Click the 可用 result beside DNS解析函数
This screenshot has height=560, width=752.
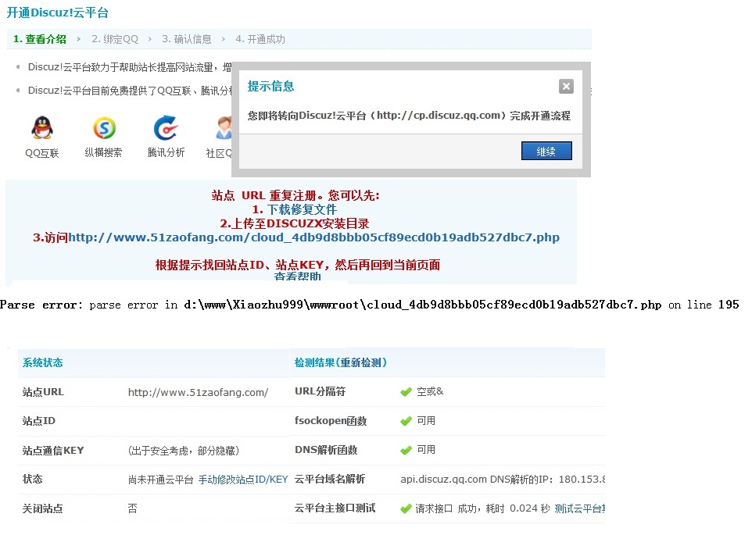[426, 450]
